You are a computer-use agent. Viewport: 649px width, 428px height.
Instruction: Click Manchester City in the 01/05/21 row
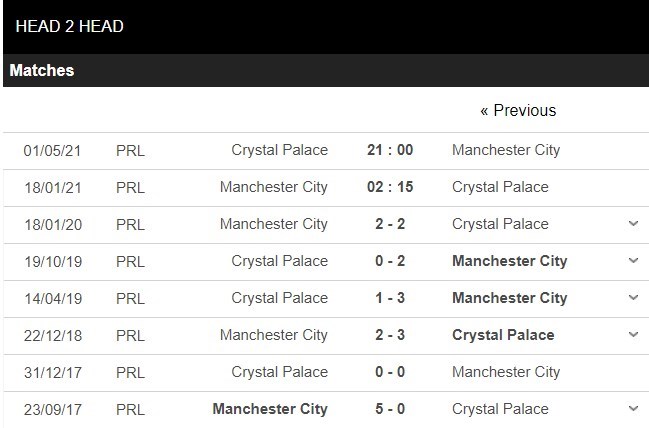point(506,150)
